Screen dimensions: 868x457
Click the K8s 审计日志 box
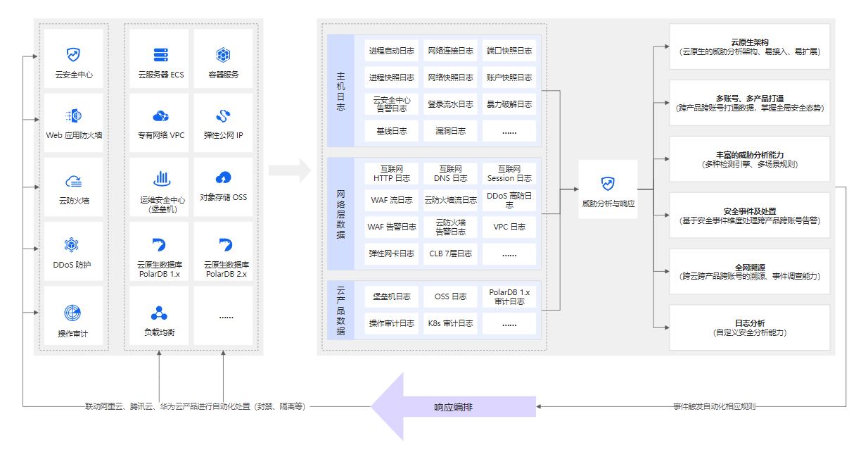click(450, 323)
